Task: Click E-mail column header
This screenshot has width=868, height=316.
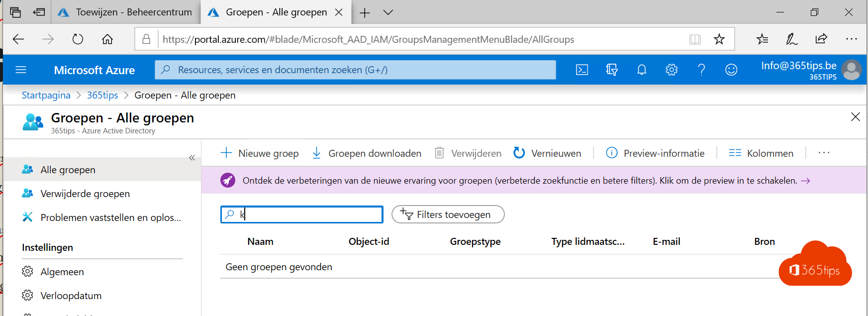Action: 667,241
